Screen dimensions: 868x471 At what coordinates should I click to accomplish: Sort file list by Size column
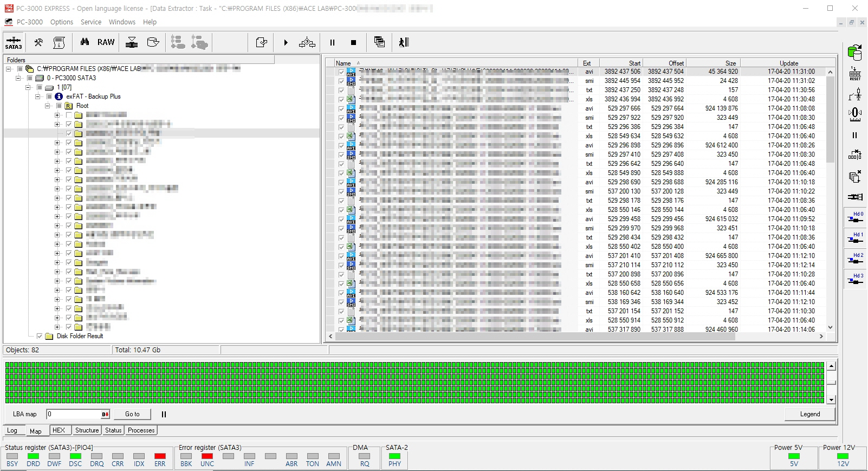(x=713, y=63)
